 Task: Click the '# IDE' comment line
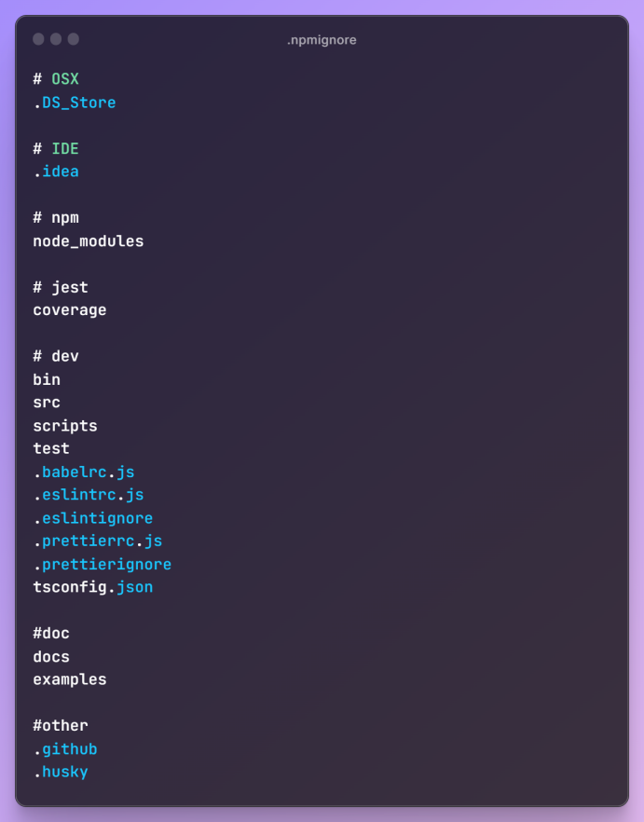[56, 149]
